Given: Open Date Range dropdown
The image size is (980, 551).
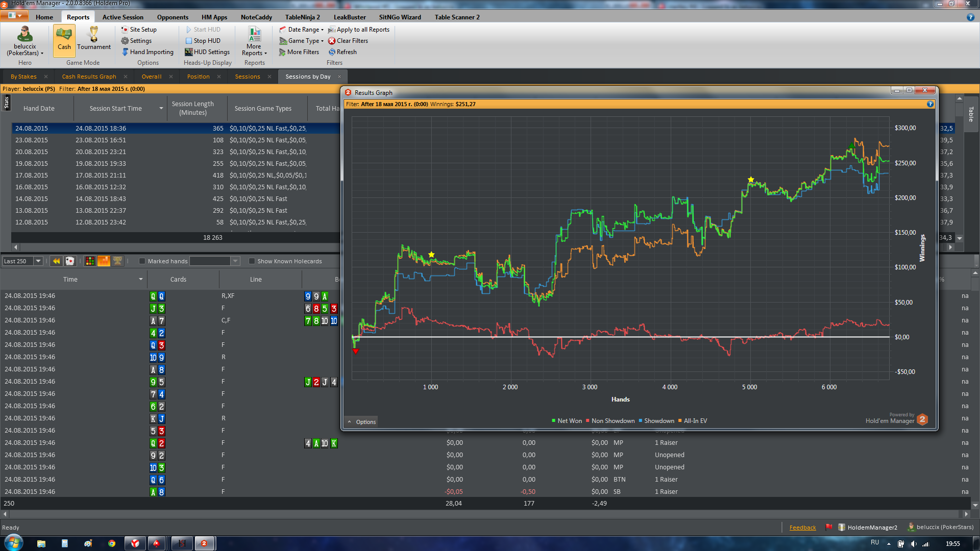Looking at the screenshot, I should (302, 30).
